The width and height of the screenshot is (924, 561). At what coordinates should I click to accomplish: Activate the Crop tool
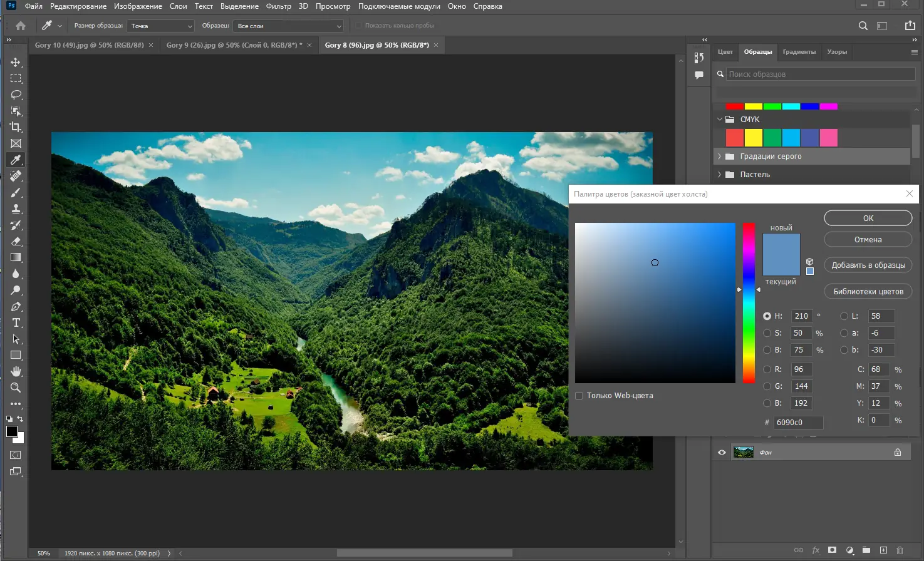click(16, 127)
